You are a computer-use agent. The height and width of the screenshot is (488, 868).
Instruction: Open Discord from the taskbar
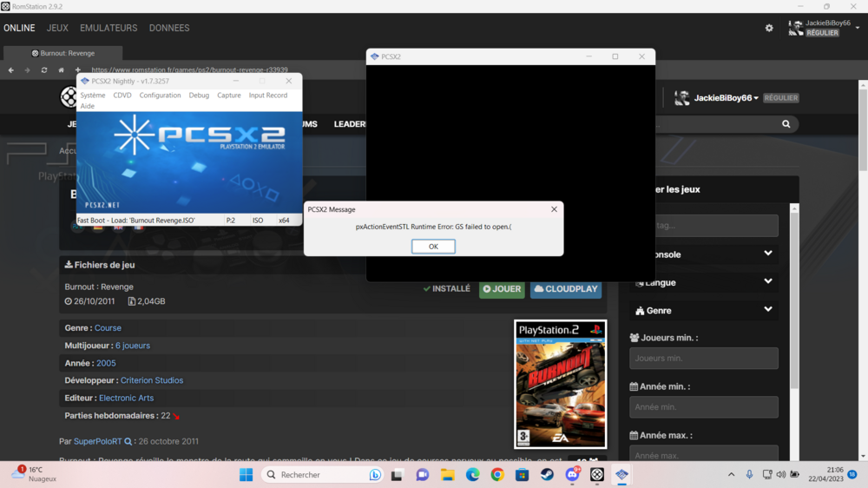click(x=572, y=475)
